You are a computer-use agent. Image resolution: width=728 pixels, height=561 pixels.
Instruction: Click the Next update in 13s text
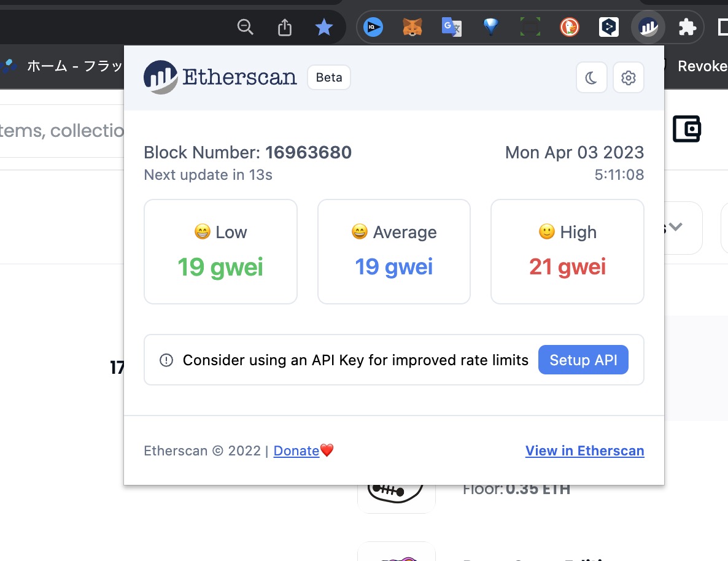coord(208,174)
